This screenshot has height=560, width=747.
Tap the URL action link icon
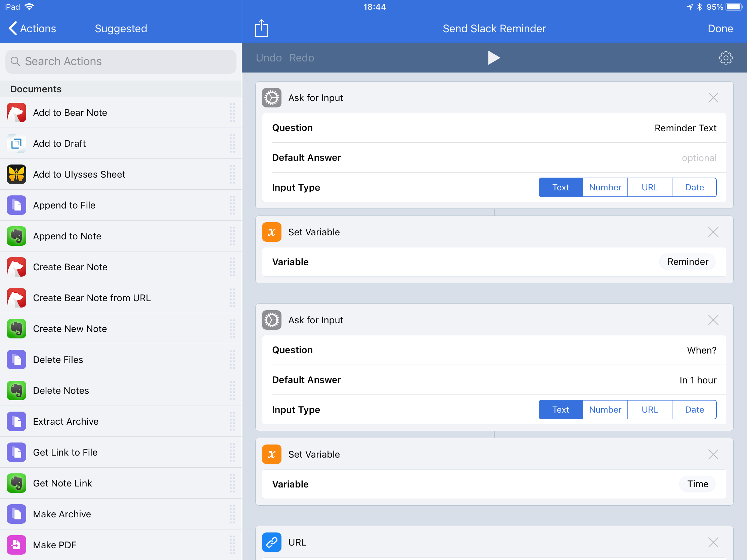pos(271,543)
